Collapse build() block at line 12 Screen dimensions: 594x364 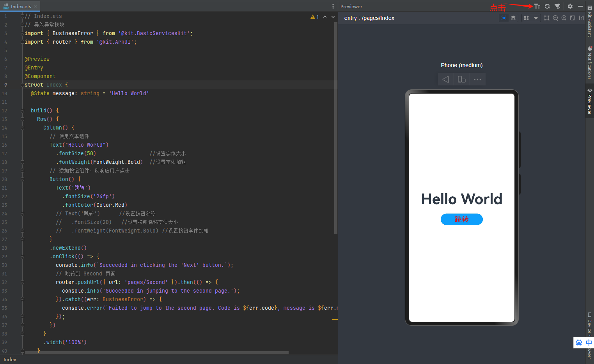(x=22, y=110)
